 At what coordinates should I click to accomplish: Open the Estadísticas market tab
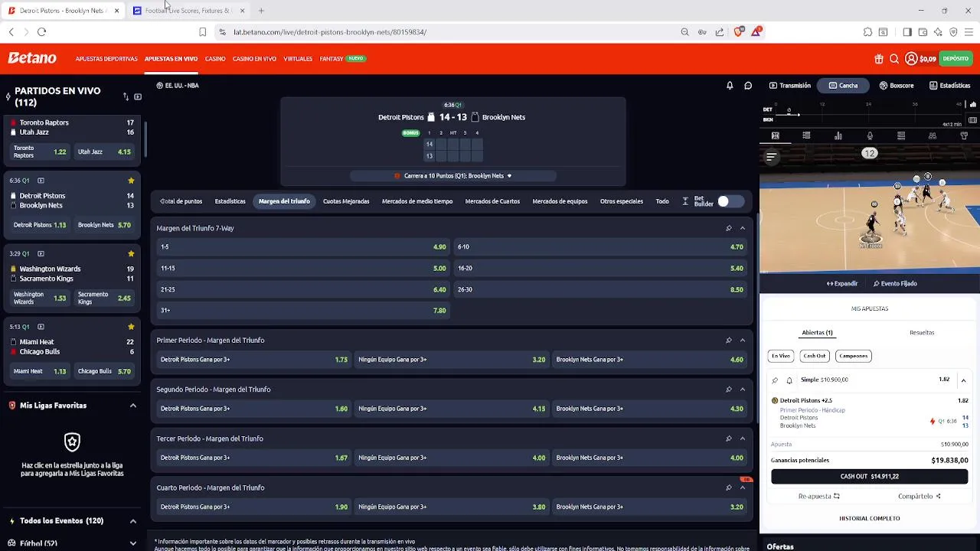tap(230, 201)
